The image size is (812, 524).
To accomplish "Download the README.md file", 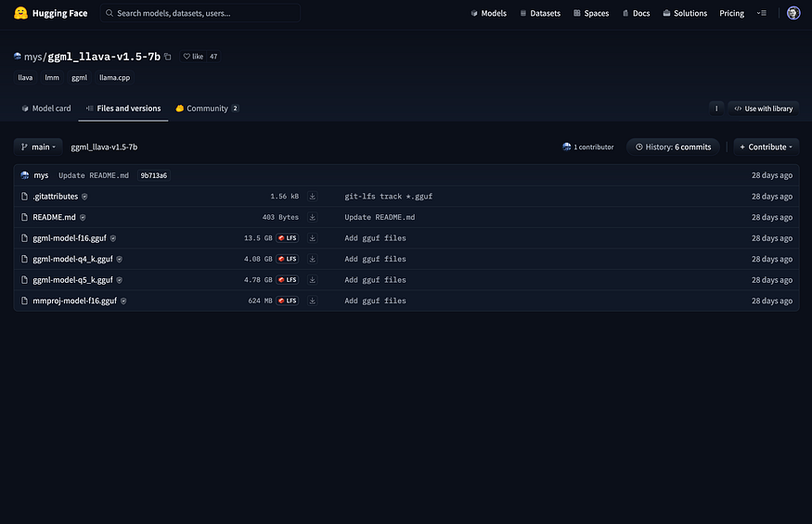I will pos(312,217).
